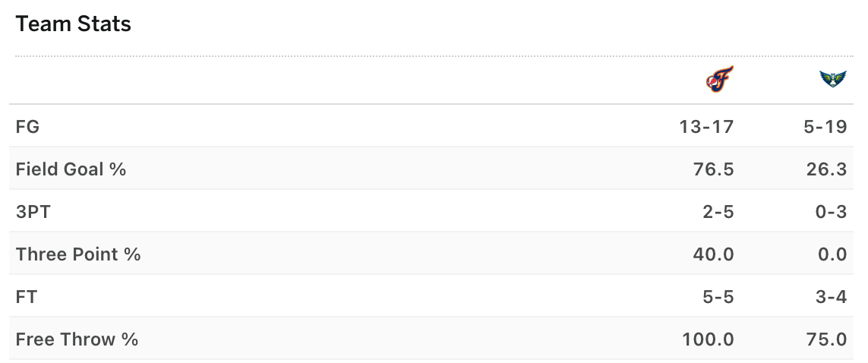Image resolution: width=868 pixels, height=363 pixels.
Task: Select Wings field goal percentage 26.3
Action: [x=826, y=169]
